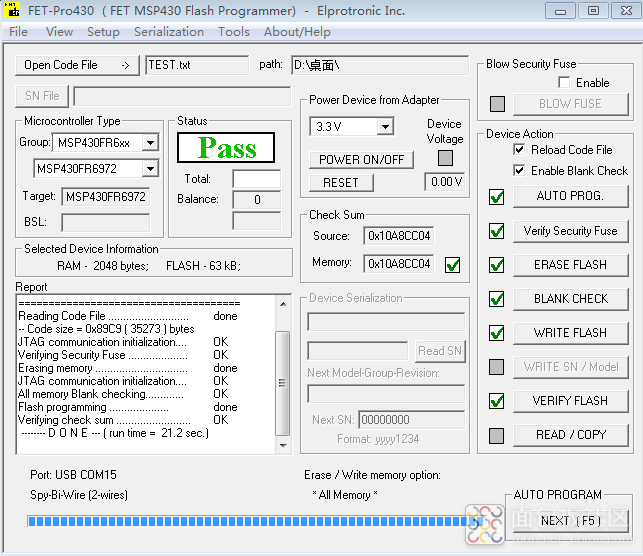
Task: Click the green check indicator beside ERASE FLASH
Action: [497, 265]
